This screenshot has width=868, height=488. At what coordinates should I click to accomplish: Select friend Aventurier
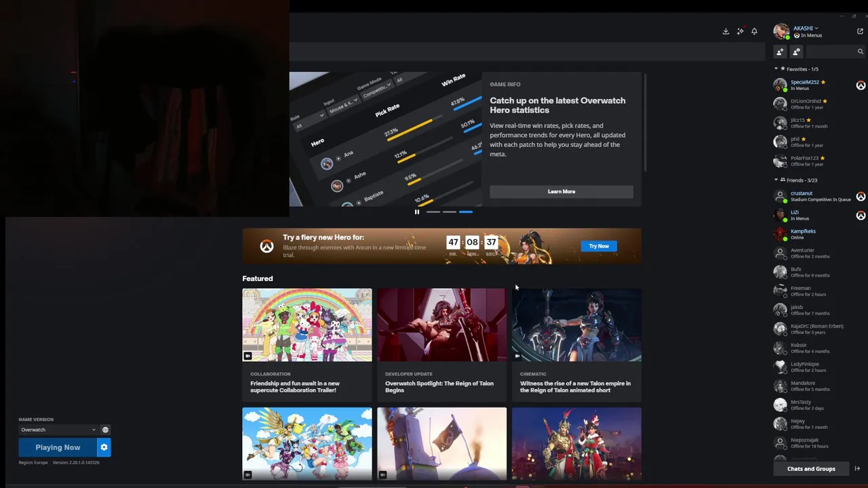click(819, 253)
